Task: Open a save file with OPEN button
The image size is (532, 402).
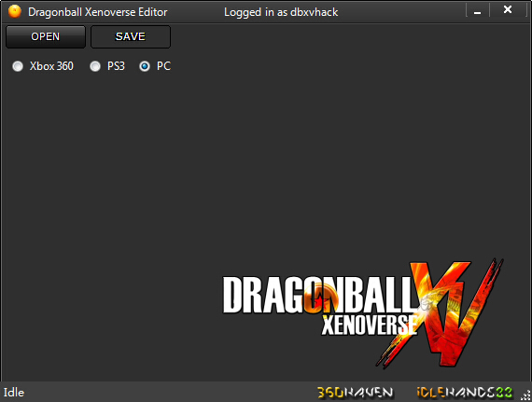Action: 46,36
